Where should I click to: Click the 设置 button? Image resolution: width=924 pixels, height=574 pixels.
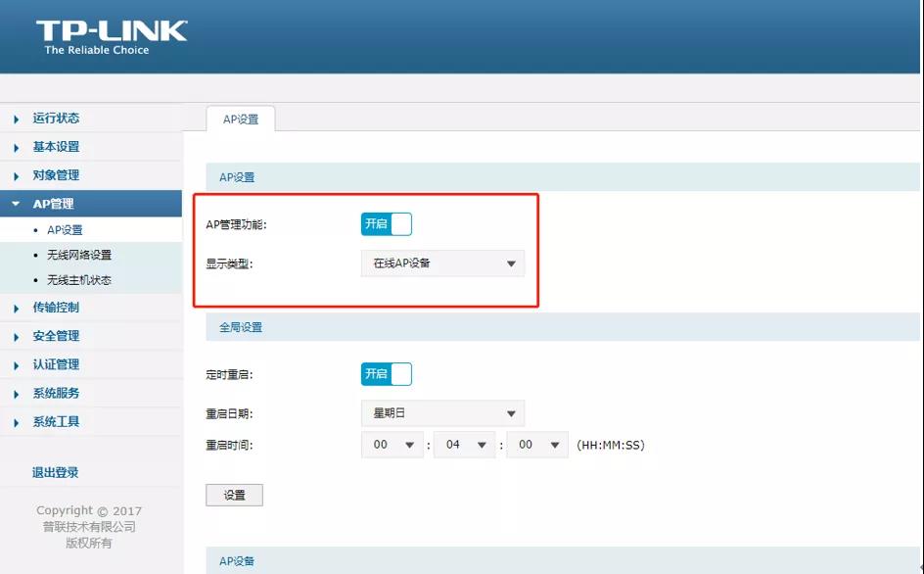click(234, 495)
